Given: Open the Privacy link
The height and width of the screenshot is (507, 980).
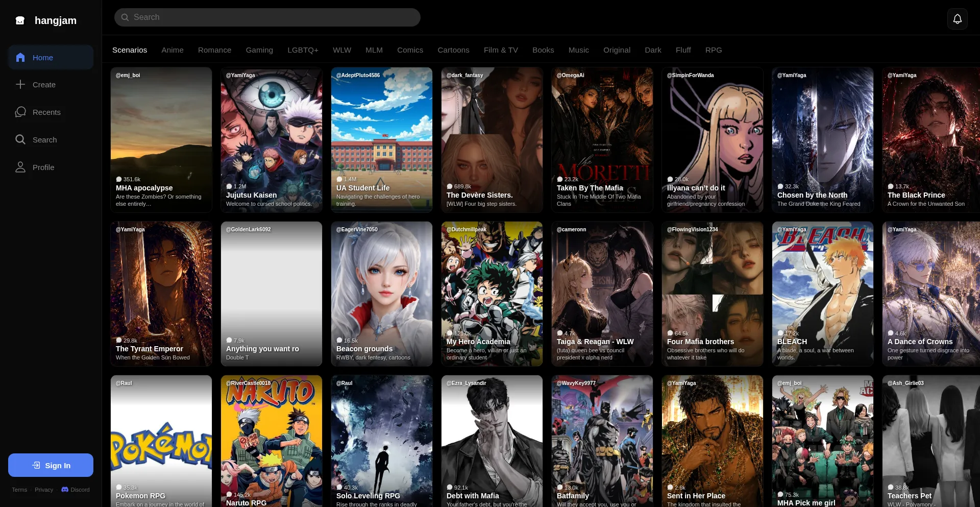Looking at the screenshot, I should pos(44,490).
